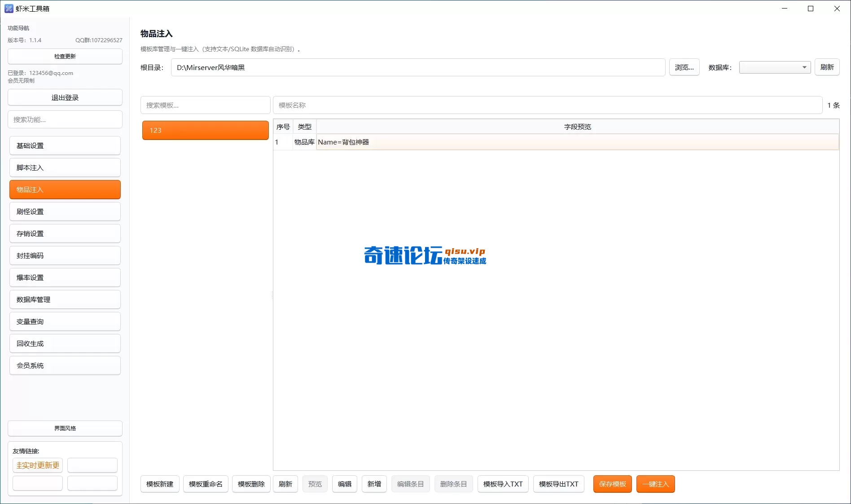851x504 pixels.
Task: Open 界面风格 theme settings
Action: pos(65,428)
